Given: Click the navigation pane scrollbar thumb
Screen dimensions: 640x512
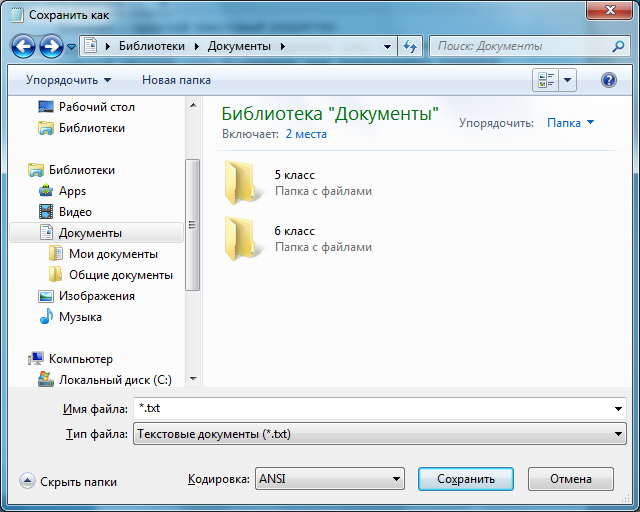Looking at the screenshot, I should [192, 225].
